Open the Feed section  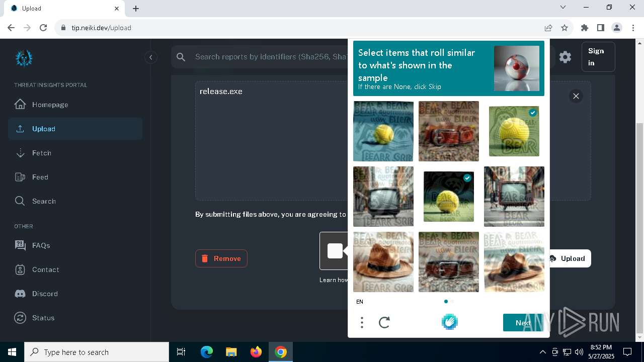[x=75, y=177]
